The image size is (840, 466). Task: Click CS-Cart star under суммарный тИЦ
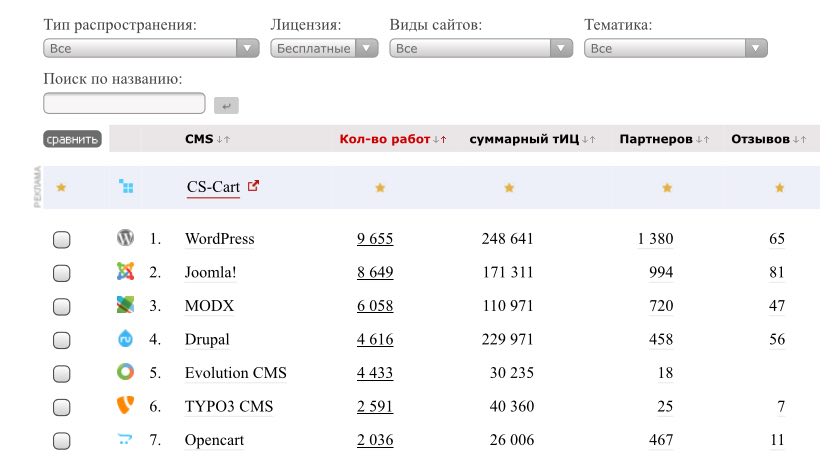(x=509, y=187)
